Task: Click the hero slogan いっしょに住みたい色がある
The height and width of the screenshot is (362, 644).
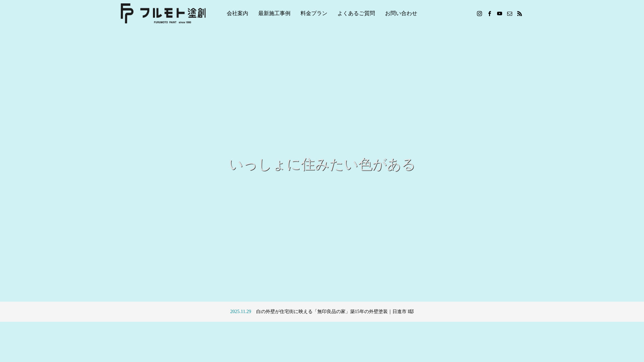Action: 322,165
